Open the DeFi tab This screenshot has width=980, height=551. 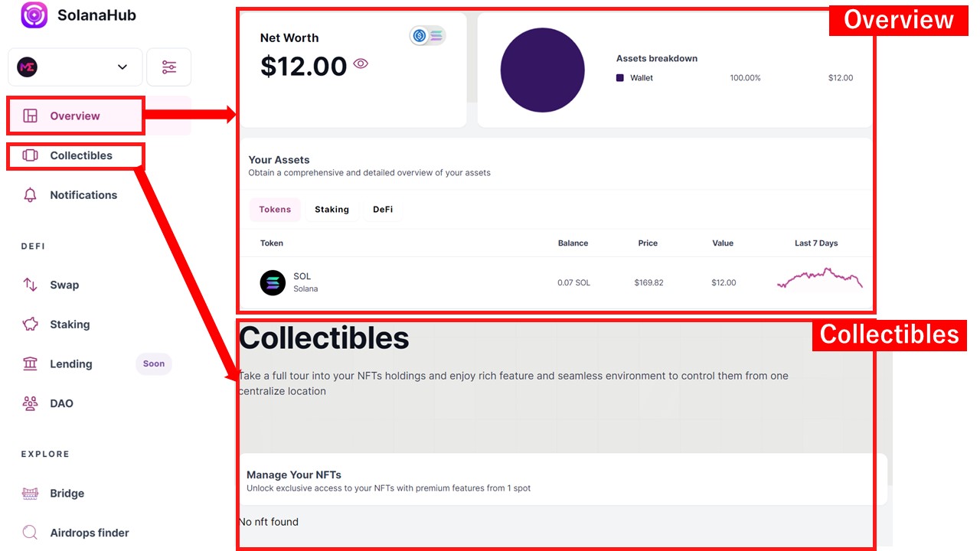[383, 209]
